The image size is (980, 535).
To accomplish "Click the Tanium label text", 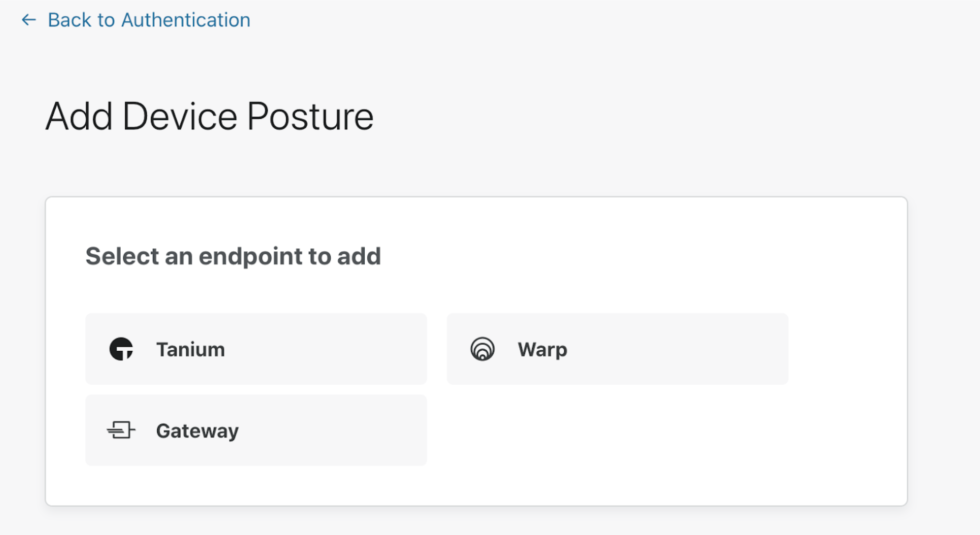I will (190, 349).
